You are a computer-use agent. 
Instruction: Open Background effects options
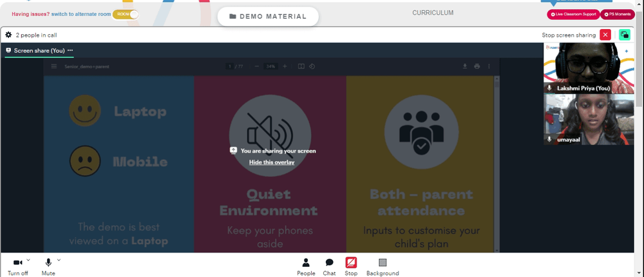[383, 267]
